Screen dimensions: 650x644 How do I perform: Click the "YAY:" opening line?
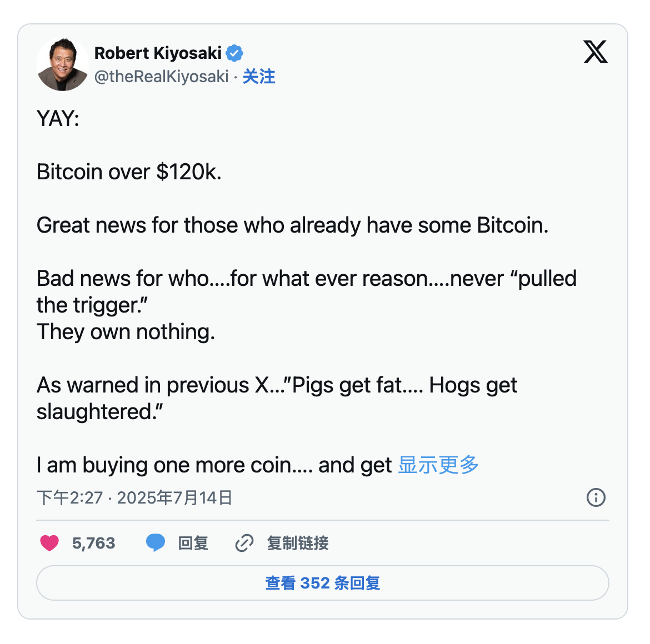tap(58, 119)
